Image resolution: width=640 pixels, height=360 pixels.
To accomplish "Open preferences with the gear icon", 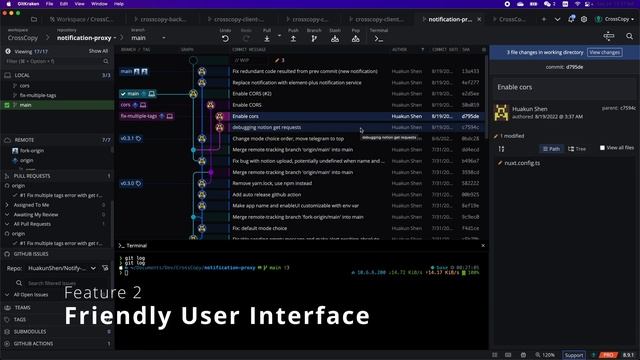I will tap(584, 19).
